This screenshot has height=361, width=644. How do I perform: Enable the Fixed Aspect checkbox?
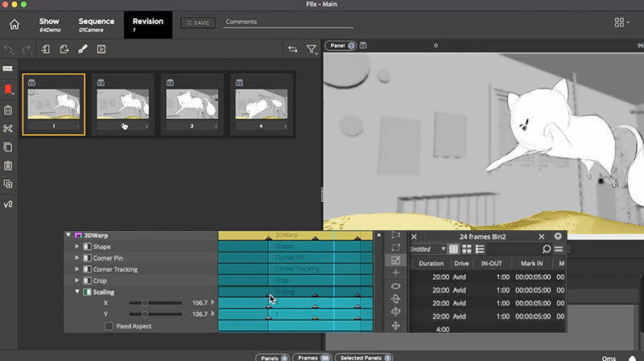(109, 326)
